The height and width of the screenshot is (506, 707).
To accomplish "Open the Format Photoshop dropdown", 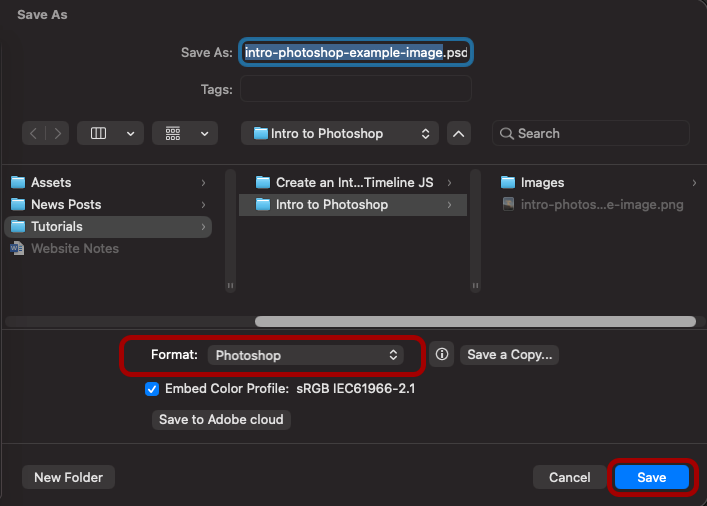I will click(x=306, y=355).
